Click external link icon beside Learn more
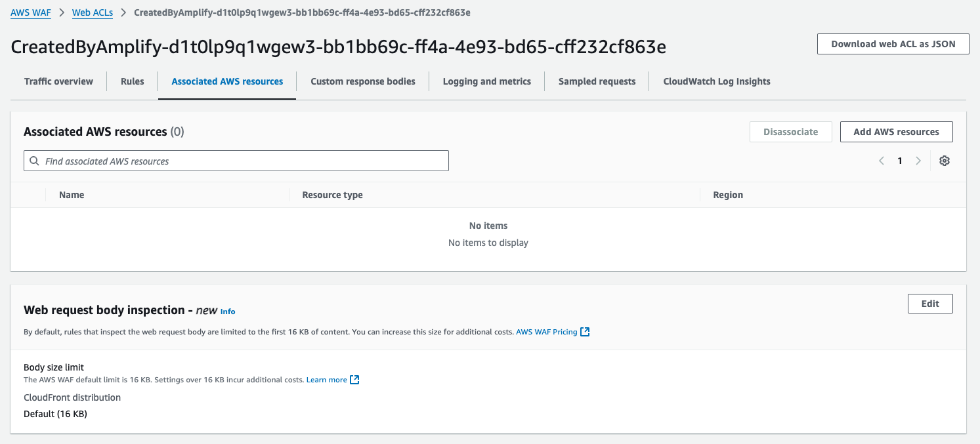The width and height of the screenshot is (980, 444). click(354, 380)
